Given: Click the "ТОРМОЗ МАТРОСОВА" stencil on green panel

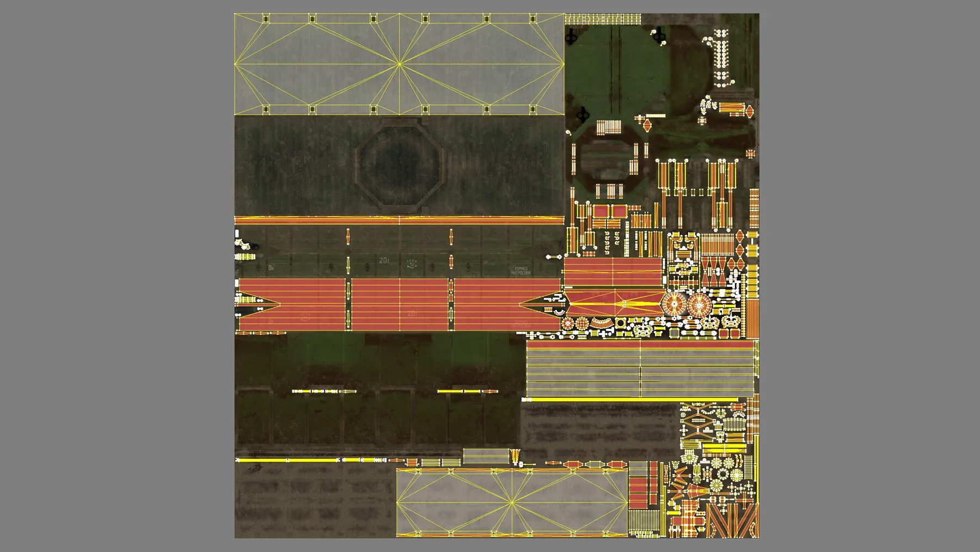Looking at the screenshot, I should click(x=521, y=271).
